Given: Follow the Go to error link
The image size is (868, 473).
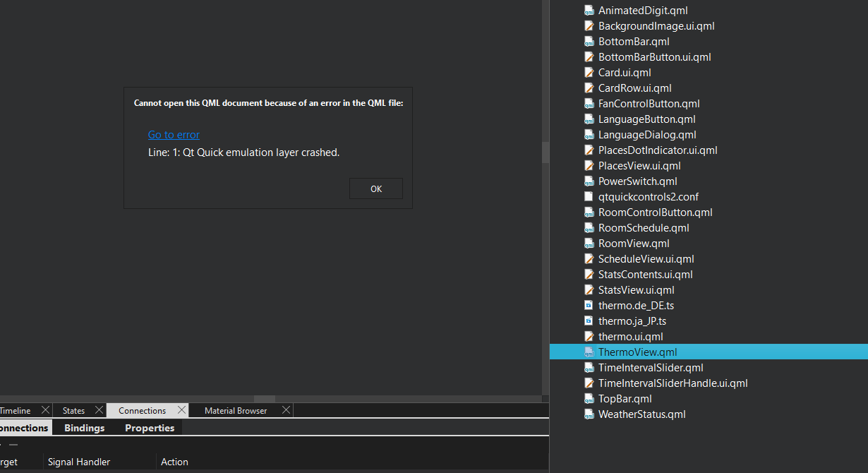Looking at the screenshot, I should [174, 135].
